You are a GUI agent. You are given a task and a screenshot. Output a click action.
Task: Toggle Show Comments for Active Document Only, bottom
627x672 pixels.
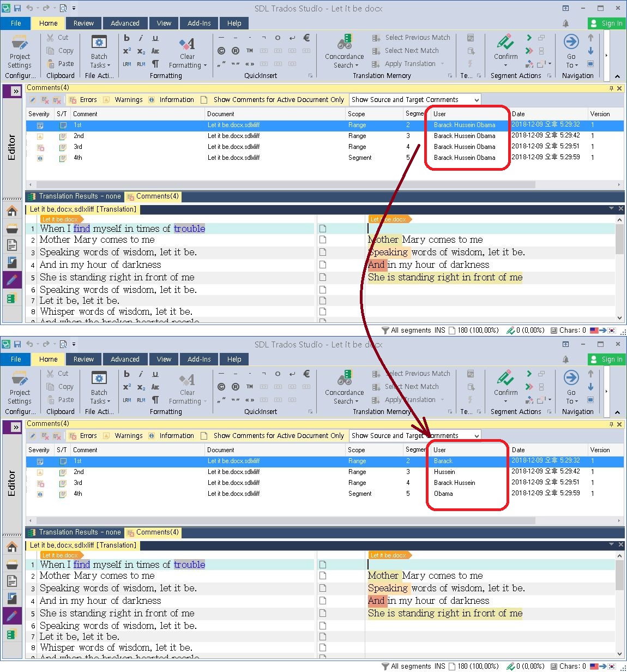coord(272,436)
